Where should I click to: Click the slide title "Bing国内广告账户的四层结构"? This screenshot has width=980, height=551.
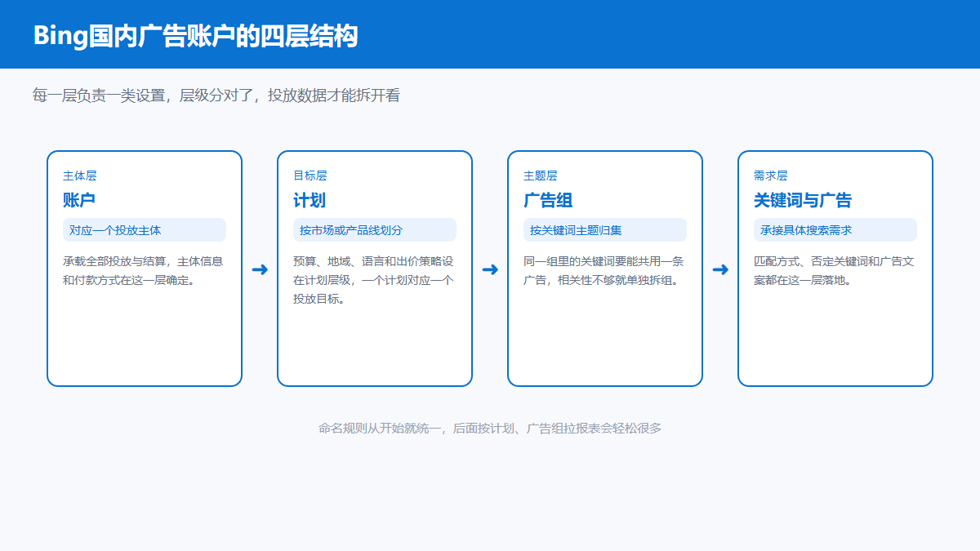pyautogui.click(x=195, y=36)
